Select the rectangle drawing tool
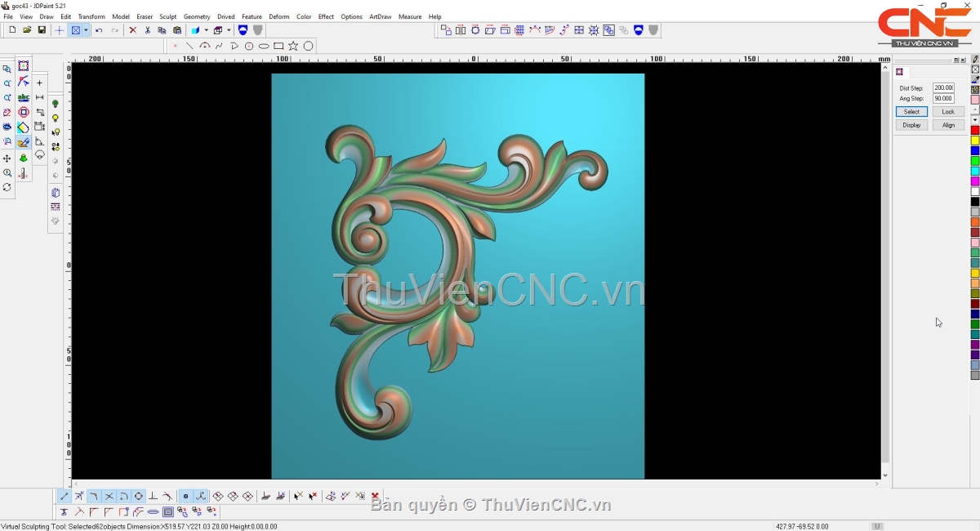The width and height of the screenshot is (980, 531). (278, 46)
